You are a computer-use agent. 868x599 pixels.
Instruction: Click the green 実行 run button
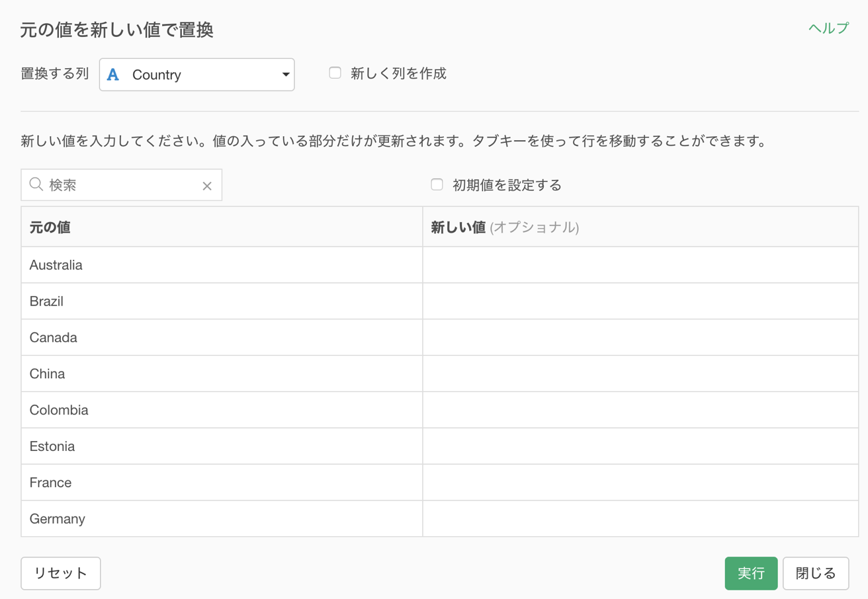751,573
